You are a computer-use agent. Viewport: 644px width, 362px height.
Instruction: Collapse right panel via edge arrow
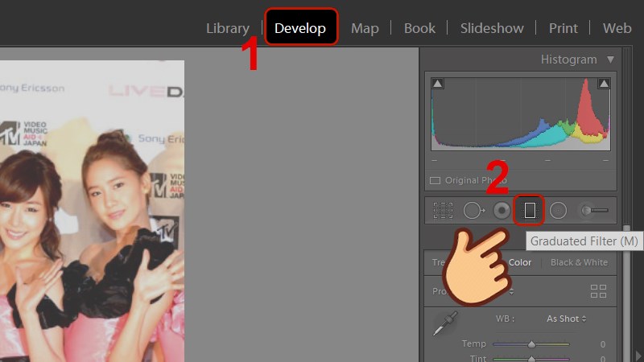(638, 355)
